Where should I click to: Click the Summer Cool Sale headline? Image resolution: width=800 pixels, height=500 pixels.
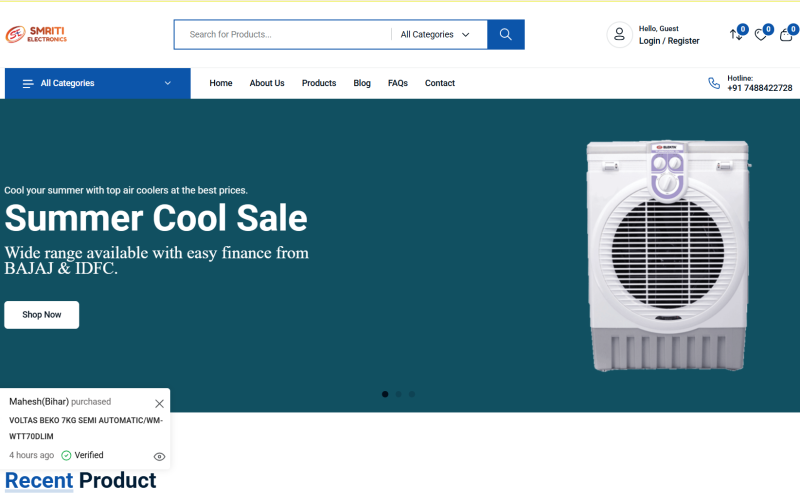click(x=156, y=218)
